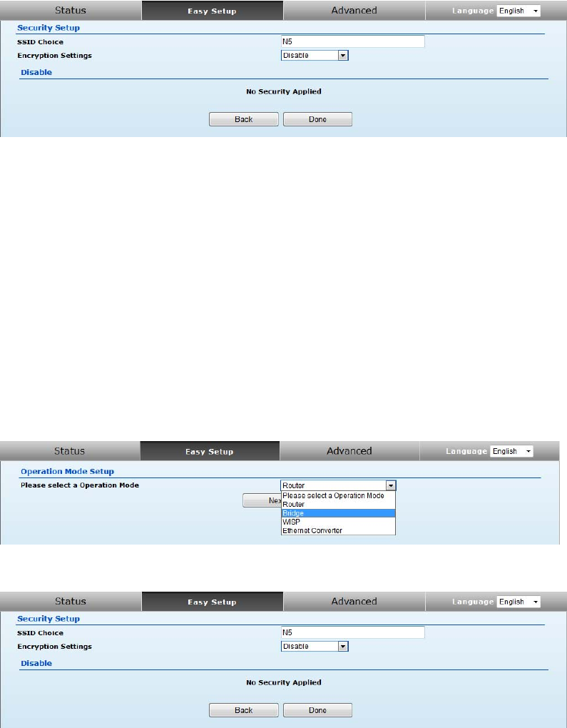This screenshot has width=567, height=728.
Task: Click 'Please select a Operation Mode' field label
Action: (x=80, y=485)
